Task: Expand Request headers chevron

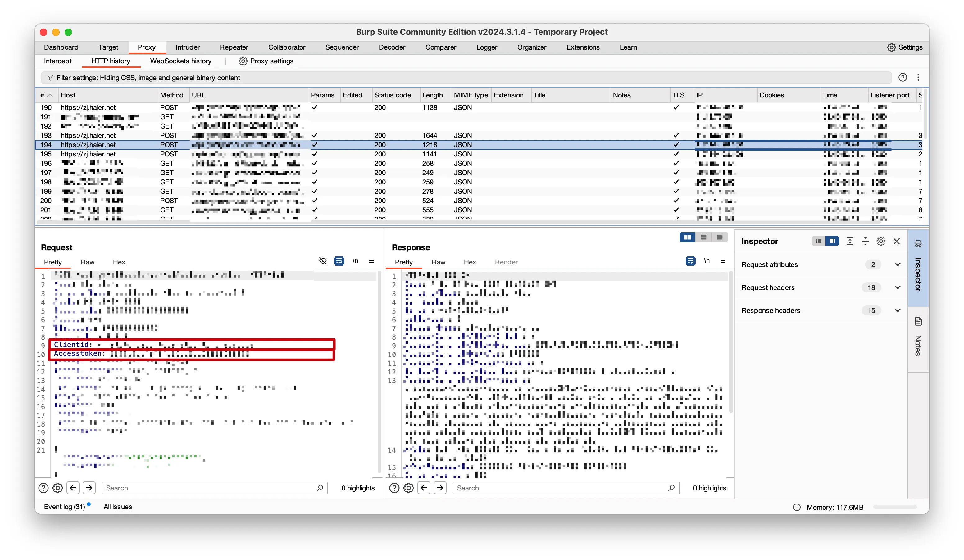Action: click(898, 287)
